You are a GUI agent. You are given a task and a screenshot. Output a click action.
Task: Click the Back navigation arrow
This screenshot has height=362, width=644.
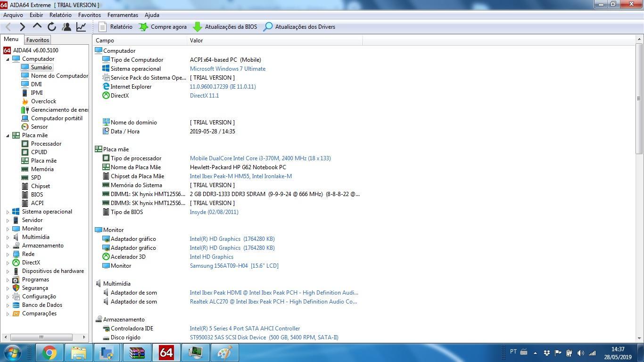(x=8, y=27)
